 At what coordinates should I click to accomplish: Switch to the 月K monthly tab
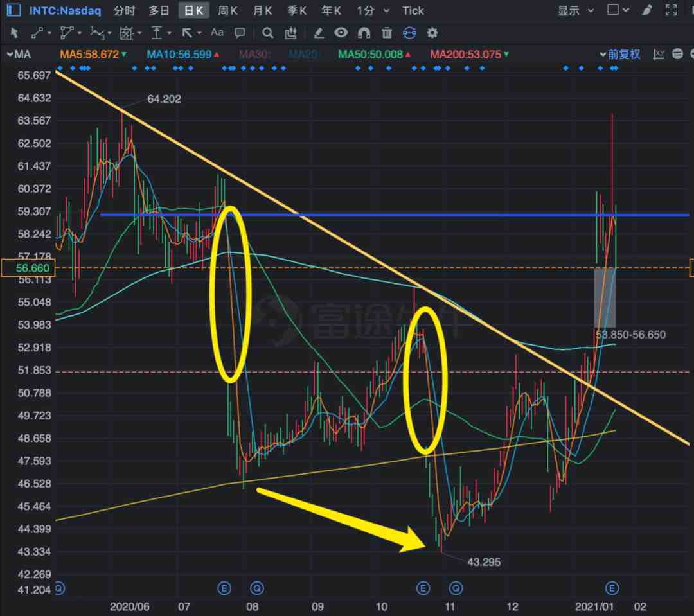[262, 11]
